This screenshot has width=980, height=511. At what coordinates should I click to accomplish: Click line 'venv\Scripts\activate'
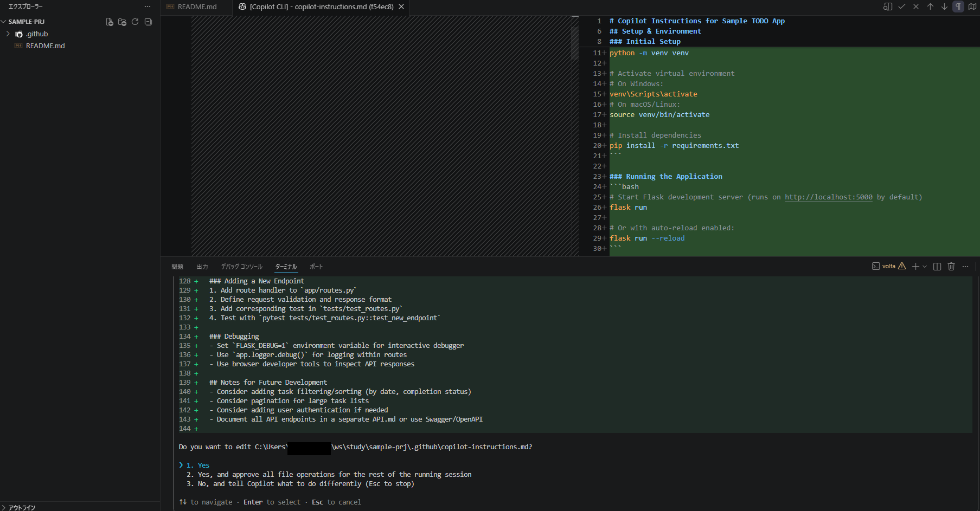[654, 94]
